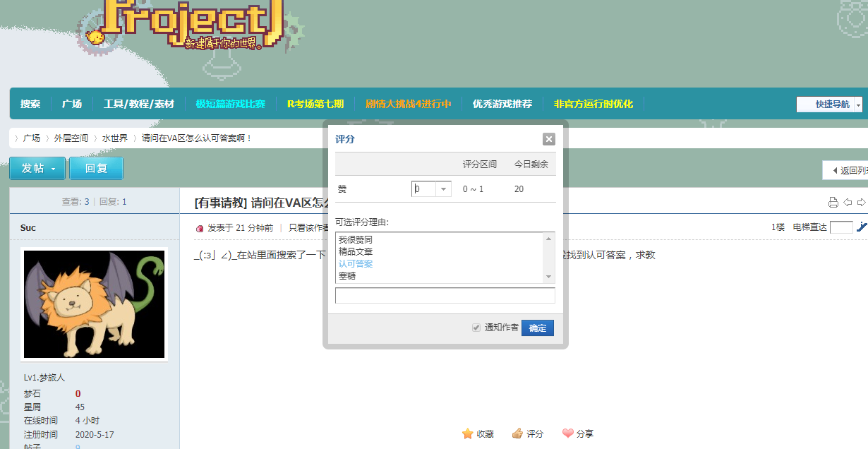This screenshot has width=868, height=449.
Task: Click the 返回列表 button
Action: [x=845, y=170]
